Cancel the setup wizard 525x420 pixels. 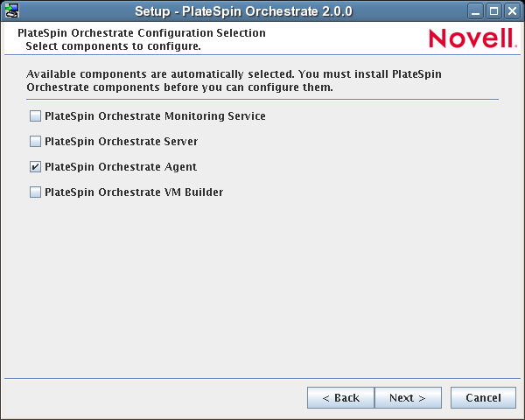[483, 397]
